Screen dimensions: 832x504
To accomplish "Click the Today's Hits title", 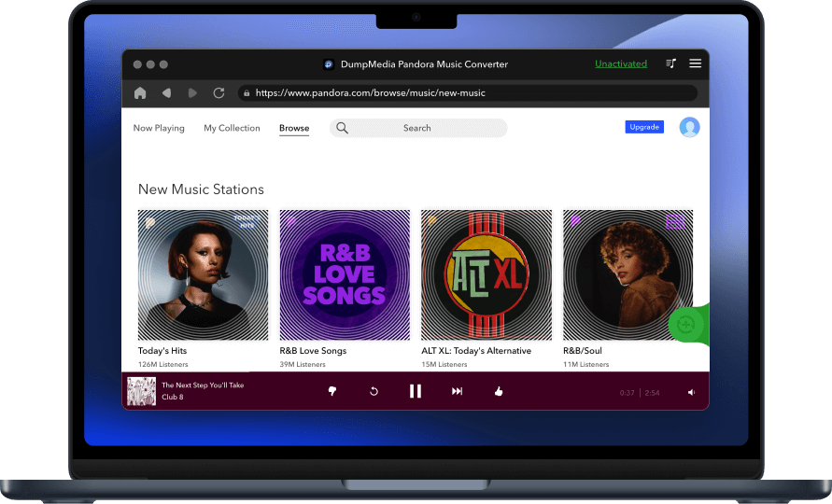I will click(162, 351).
